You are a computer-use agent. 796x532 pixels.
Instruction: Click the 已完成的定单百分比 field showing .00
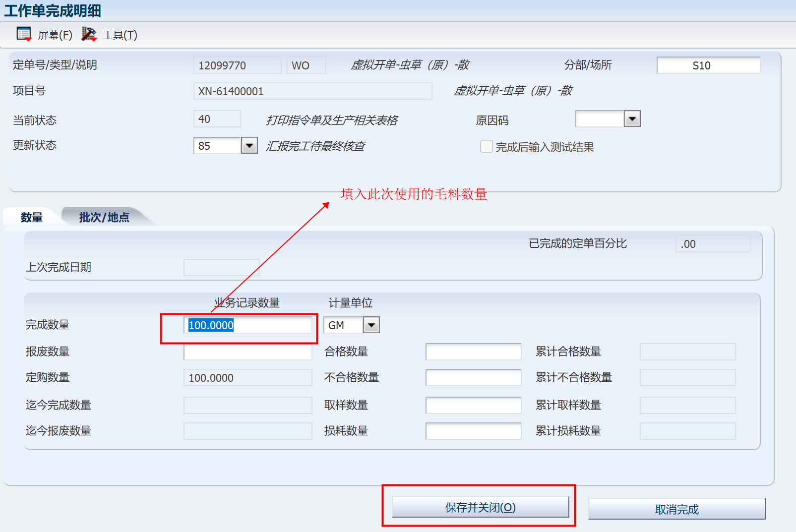point(713,244)
